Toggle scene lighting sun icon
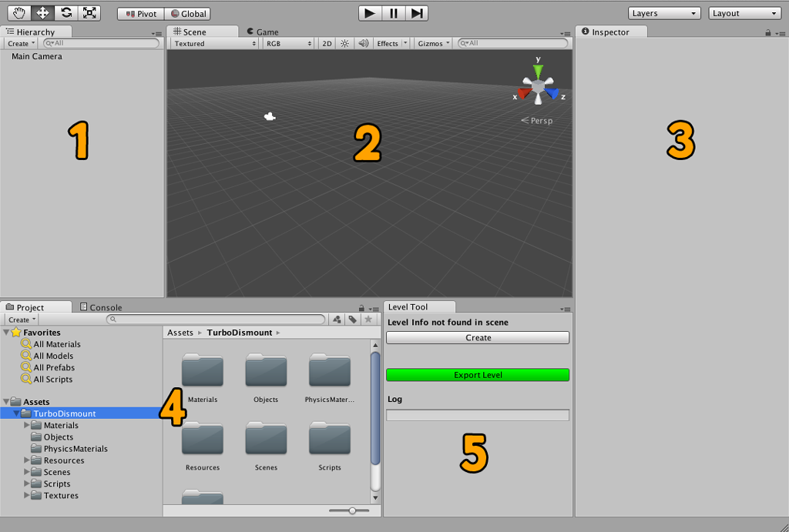The image size is (789, 532). click(x=344, y=43)
